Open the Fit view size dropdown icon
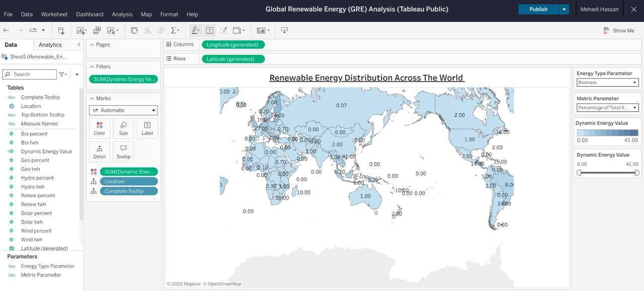The width and height of the screenshot is (644, 291). coord(239,31)
